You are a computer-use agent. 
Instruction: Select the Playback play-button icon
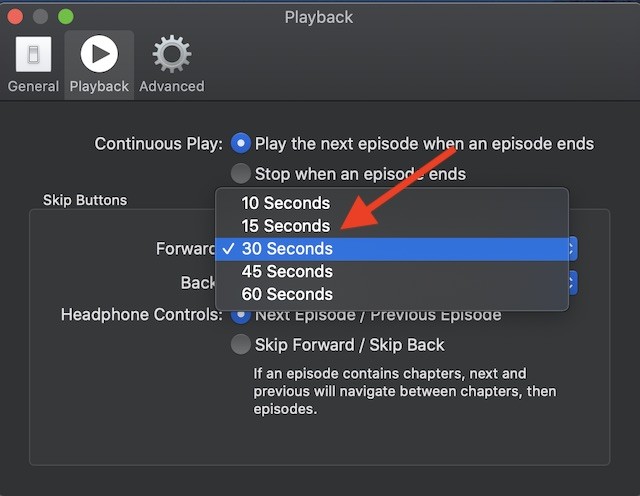[99, 53]
